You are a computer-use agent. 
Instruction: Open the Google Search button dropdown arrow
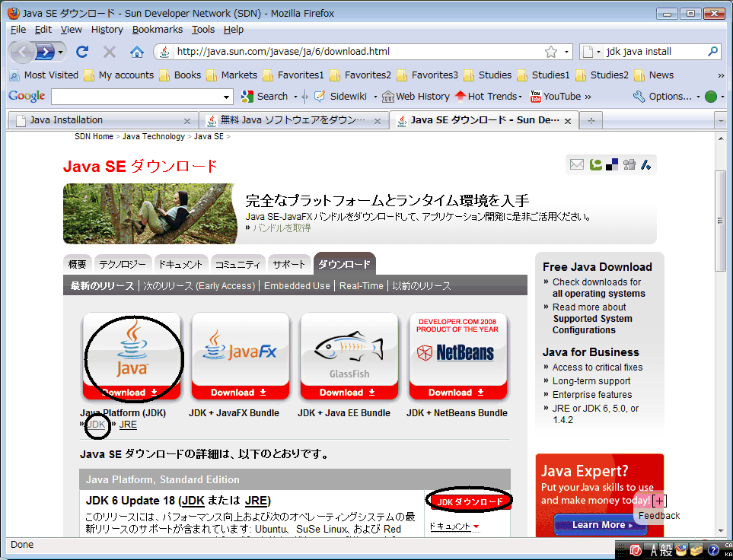[x=295, y=97]
